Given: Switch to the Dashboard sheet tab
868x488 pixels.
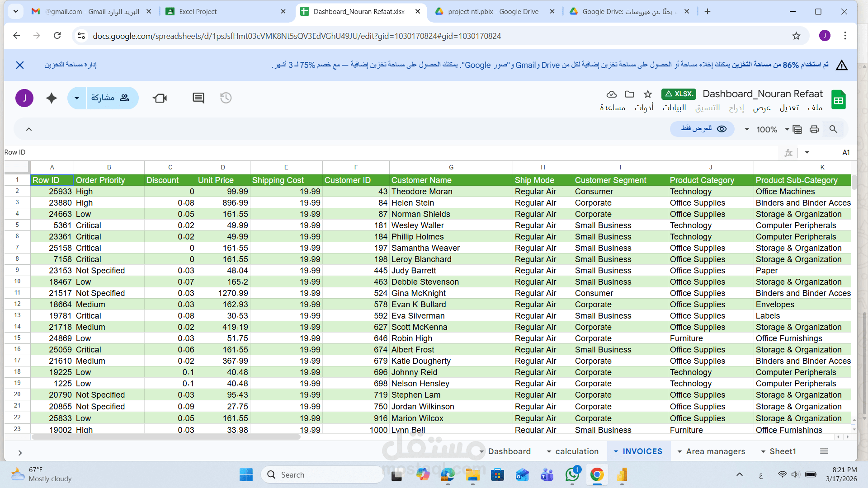Looking at the screenshot, I should pyautogui.click(x=509, y=451).
